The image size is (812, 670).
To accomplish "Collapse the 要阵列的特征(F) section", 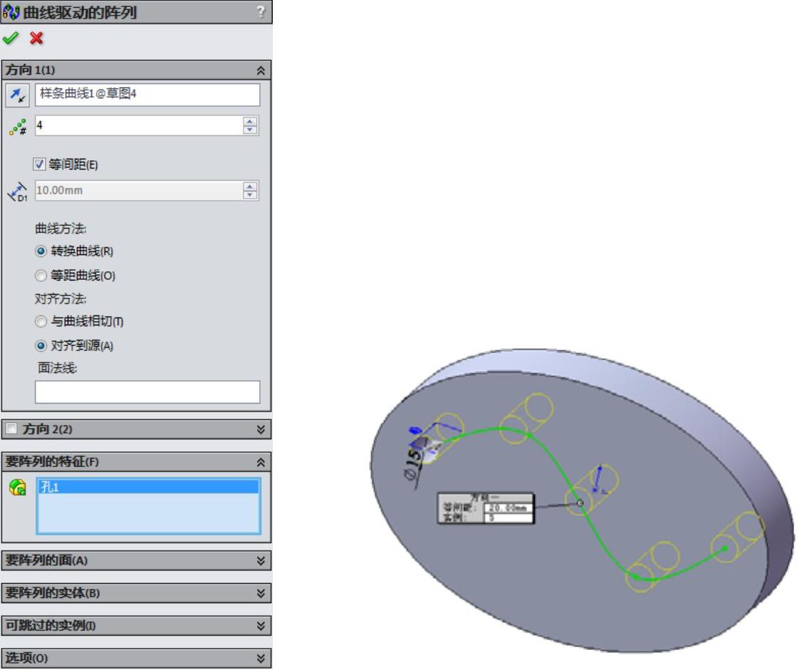I will point(261,462).
